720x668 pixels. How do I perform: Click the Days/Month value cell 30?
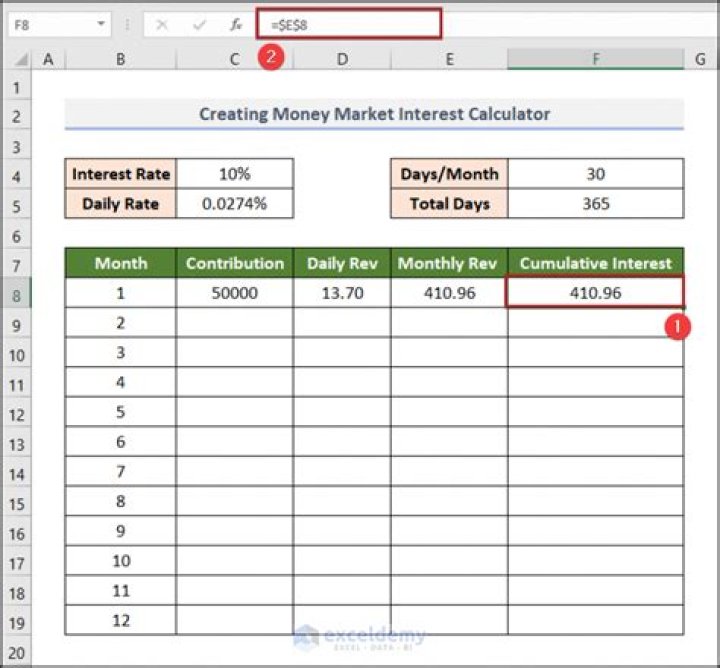595,174
